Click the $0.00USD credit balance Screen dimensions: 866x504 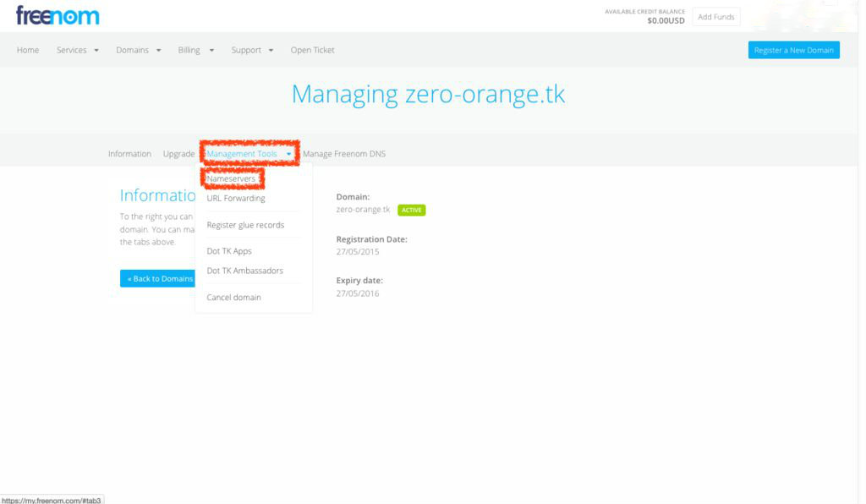(666, 20)
